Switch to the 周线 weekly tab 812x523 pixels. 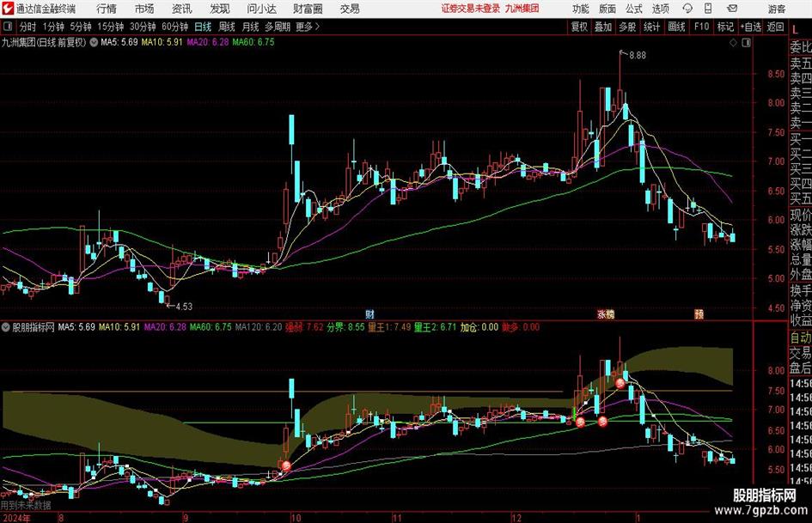(226, 27)
